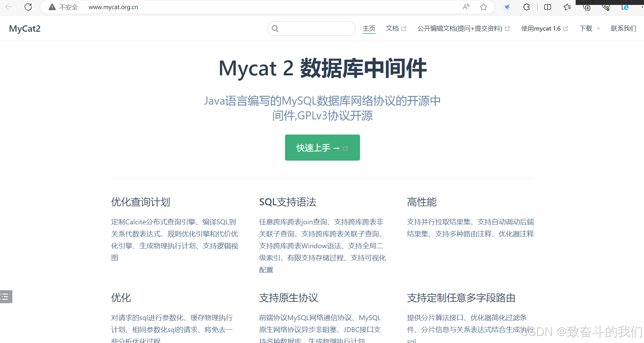Open the Collections icon
644x343 pixels.
click(587, 7)
